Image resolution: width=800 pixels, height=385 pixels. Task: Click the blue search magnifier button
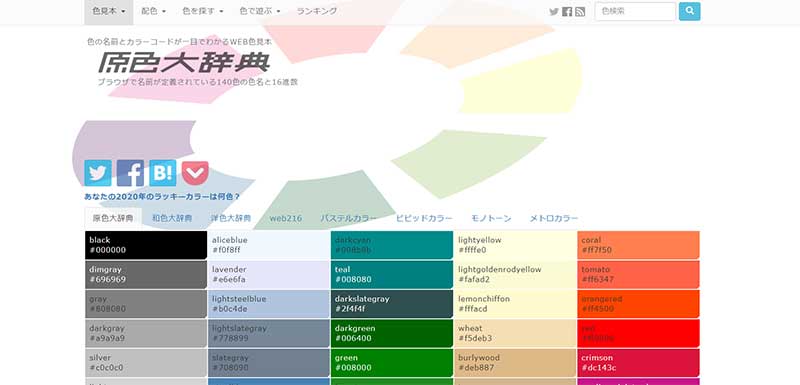click(x=689, y=11)
